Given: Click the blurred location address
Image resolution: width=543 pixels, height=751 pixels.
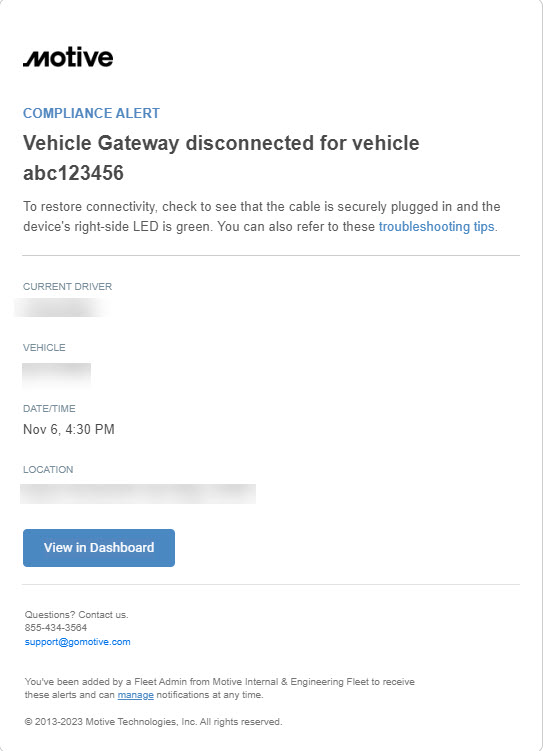Looking at the screenshot, I should coord(138,494).
